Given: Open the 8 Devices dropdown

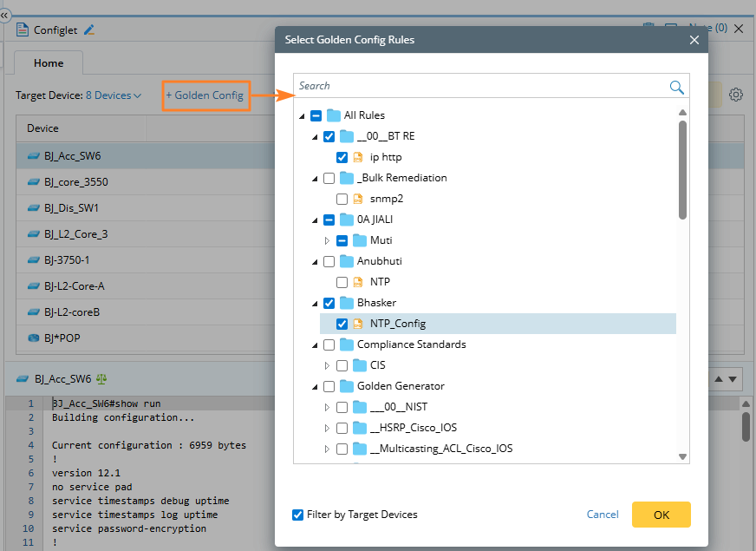Looking at the screenshot, I should point(114,95).
